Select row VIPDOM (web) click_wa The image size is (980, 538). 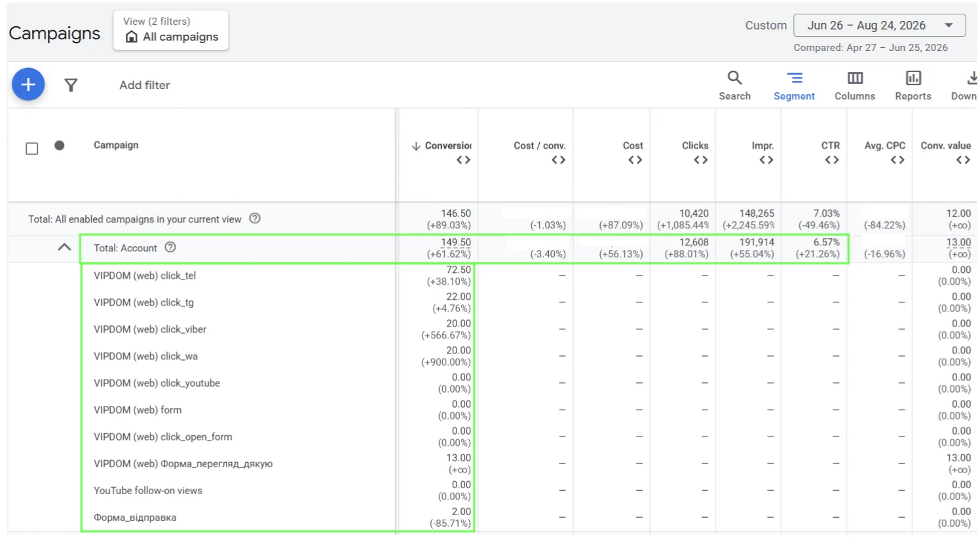pos(145,356)
